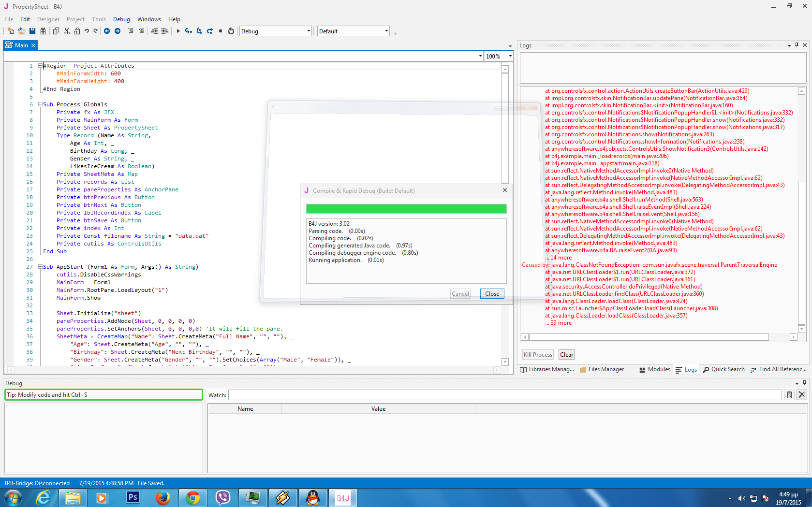Image resolution: width=812 pixels, height=507 pixels.
Task: Open the Default build configuration dropdown
Action: [354, 31]
